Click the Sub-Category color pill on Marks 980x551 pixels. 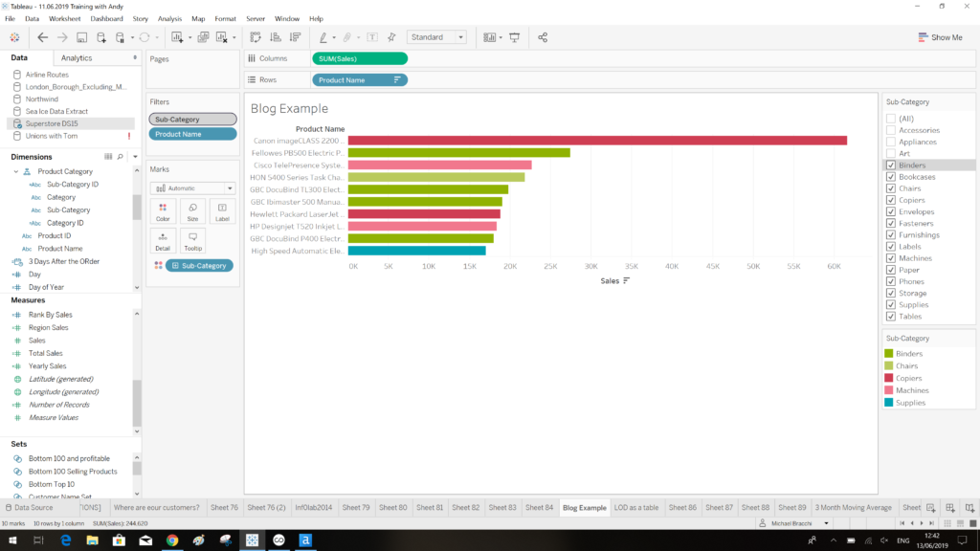(199, 266)
